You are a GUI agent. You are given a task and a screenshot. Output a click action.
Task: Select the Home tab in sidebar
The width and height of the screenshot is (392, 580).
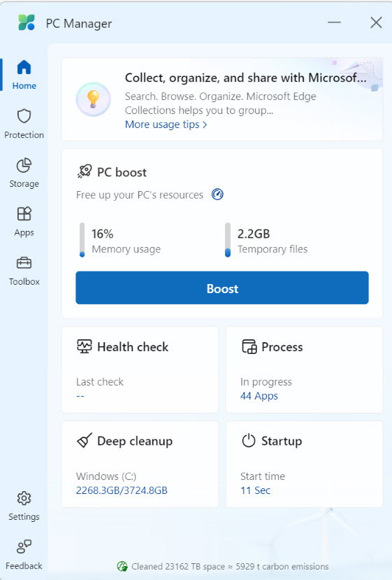24,75
